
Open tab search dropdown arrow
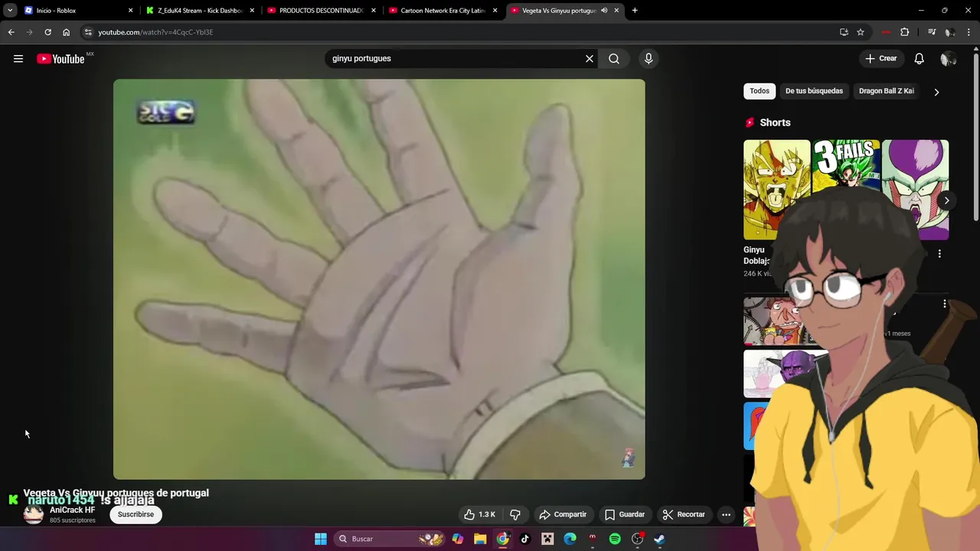click(x=10, y=11)
